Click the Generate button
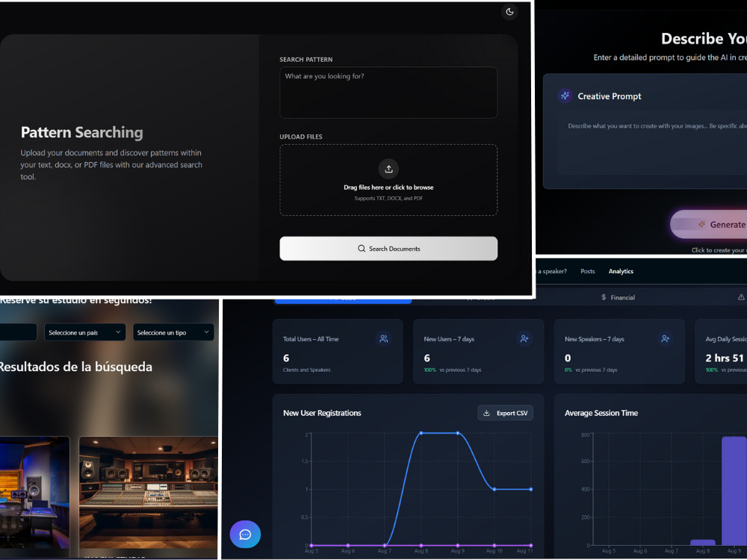747x560 pixels. tap(709, 224)
